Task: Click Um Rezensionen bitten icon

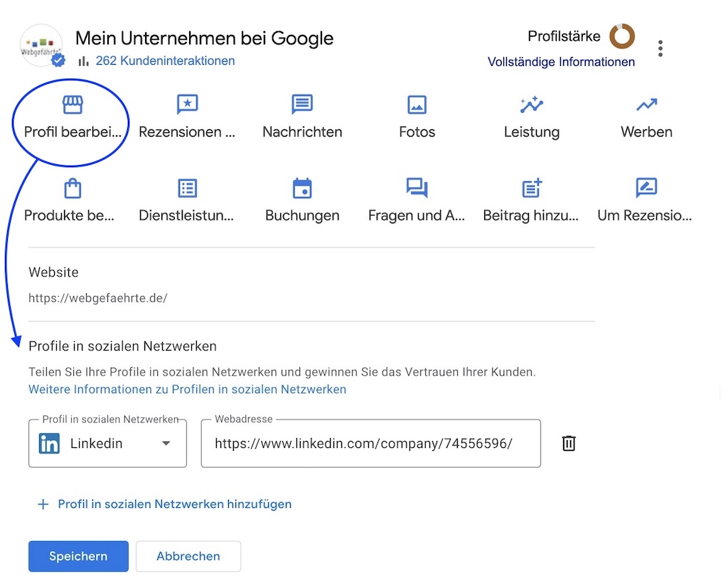Action: click(x=646, y=188)
